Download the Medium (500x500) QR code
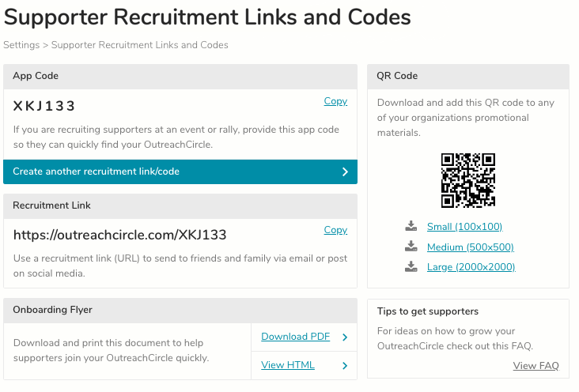The image size is (579, 392). click(471, 247)
